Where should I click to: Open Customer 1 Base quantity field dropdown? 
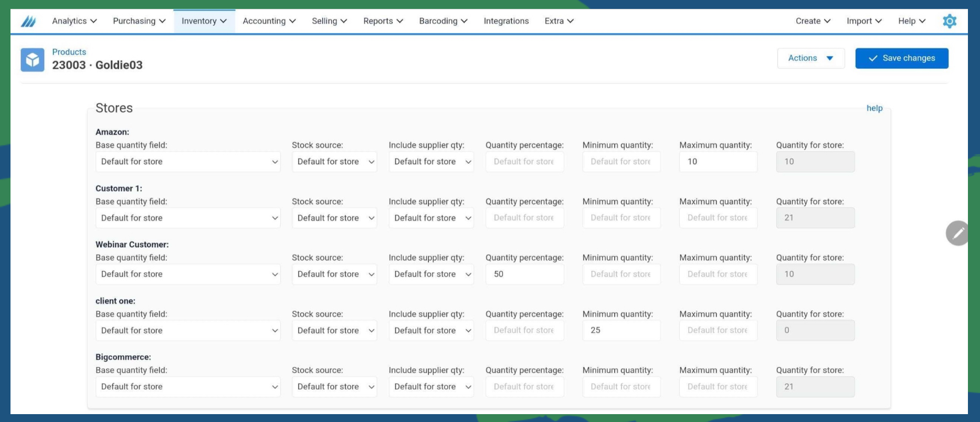(188, 218)
